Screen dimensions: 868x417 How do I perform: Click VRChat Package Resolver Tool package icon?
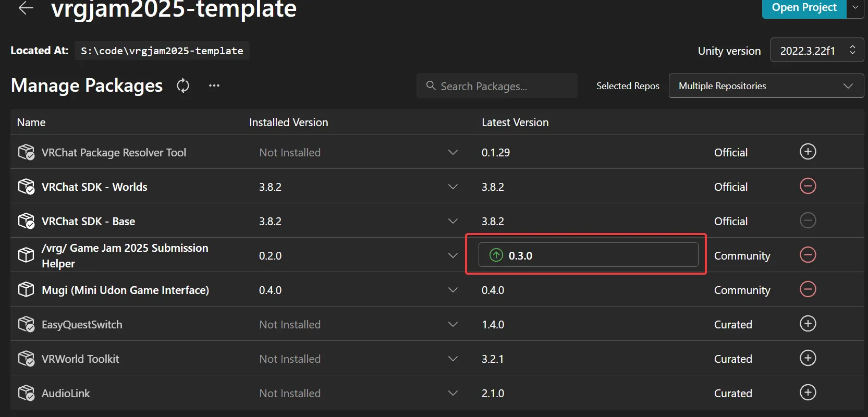tap(26, 152)
